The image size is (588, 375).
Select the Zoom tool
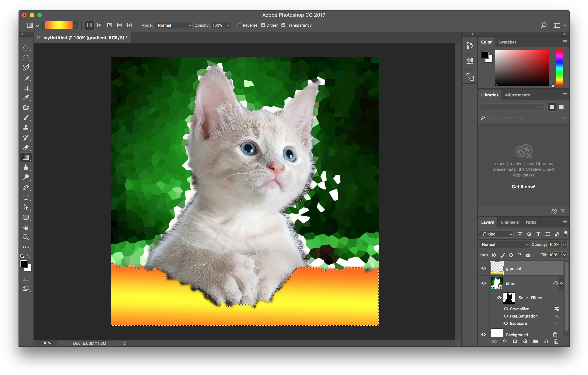point(26,237)
